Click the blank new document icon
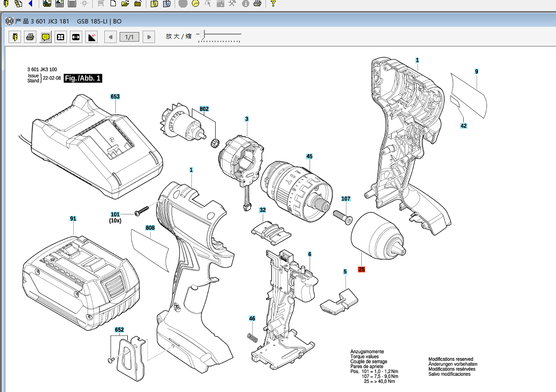This screenshot has width=556, height=392. point(113,3)
